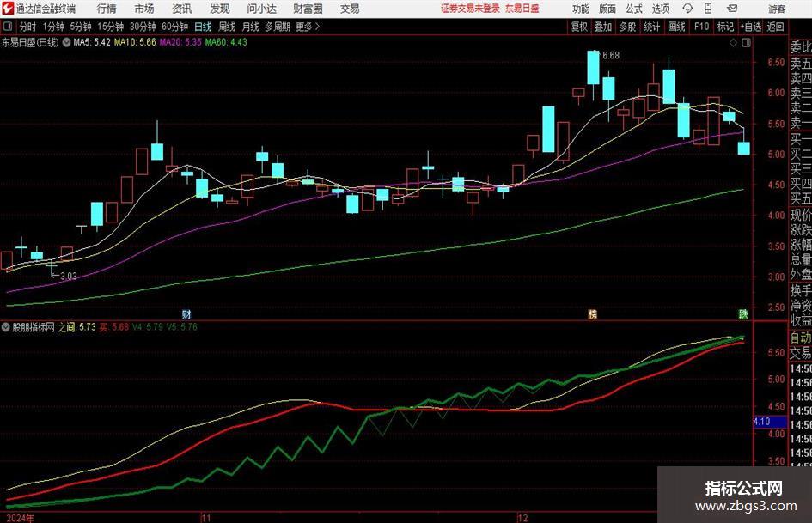Click the 统计 statistics button
Viewport: 812px width, 523px height.
[651, 27]
